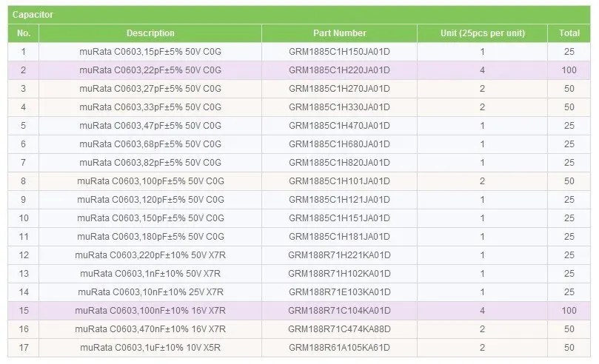Screen dimensions: 599x364
Task: Select the Part Number column header
Action: [339, 33]
